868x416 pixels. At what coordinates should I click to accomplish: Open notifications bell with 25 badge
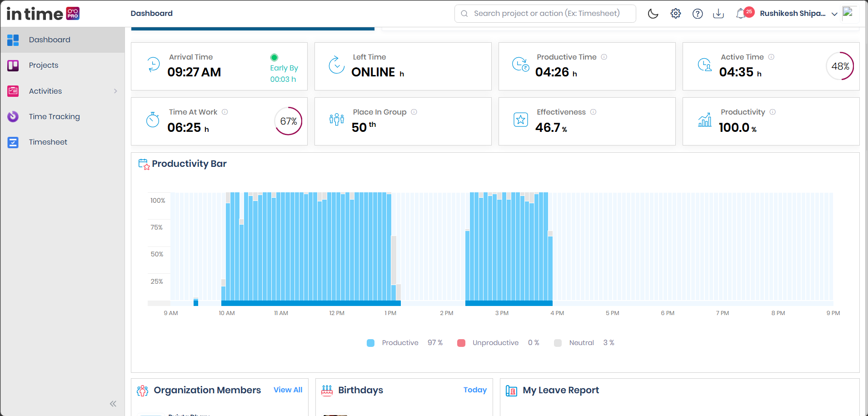tap(744, 13)
